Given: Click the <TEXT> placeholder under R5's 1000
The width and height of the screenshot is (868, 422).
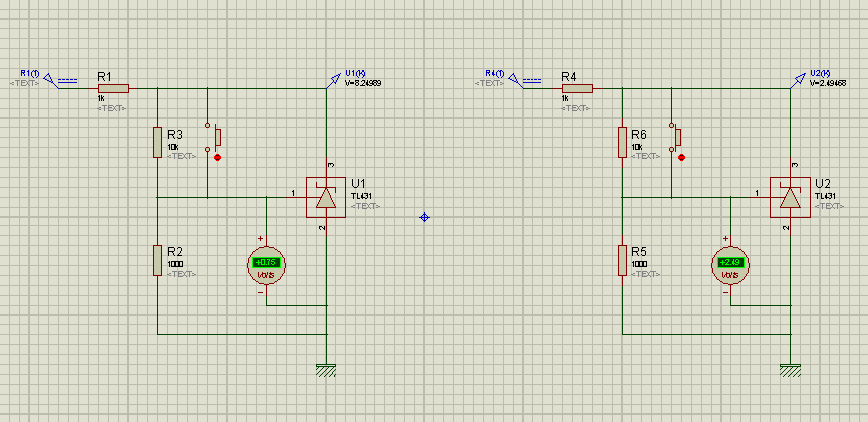Looking at the screenshot, I should [x=646, y=274].
